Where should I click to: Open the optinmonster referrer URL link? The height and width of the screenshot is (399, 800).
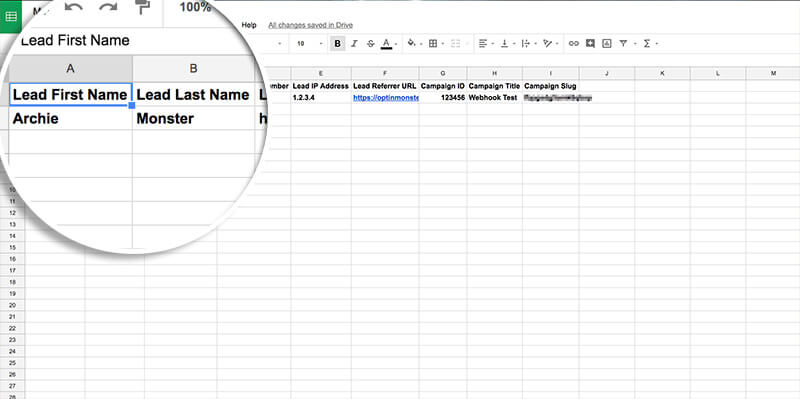click(386, 97)
